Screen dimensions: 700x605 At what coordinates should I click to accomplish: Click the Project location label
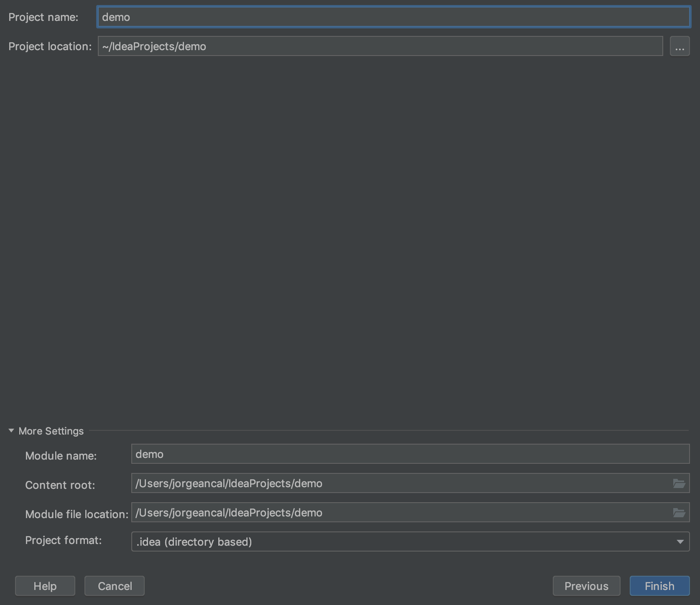tap(50, 46)
